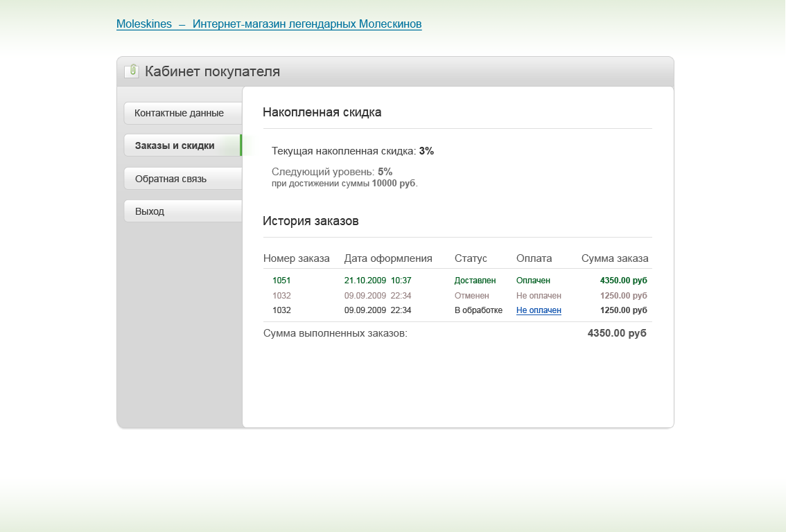This screenshot has width=786, height=532.
Task: Click the paperclip icon beside Кабинет покупателя
Action: 132,71
